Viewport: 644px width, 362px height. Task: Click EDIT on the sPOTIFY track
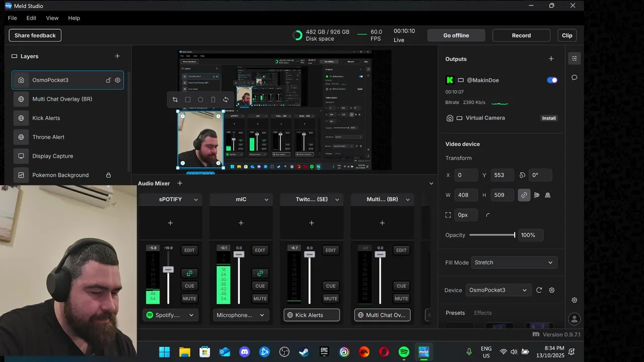coord(189,250)
